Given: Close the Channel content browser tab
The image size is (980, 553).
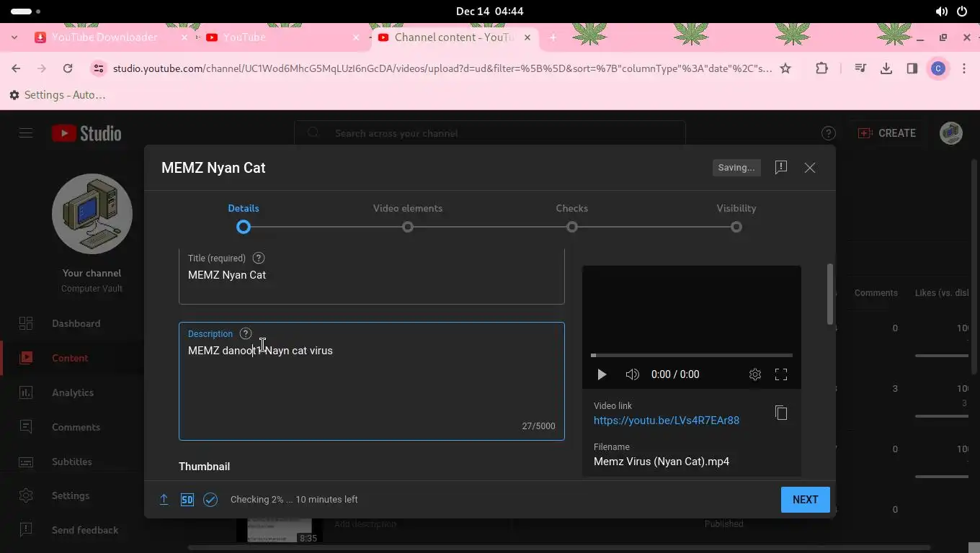Looking at the screenshot, I should coord(527,37).
